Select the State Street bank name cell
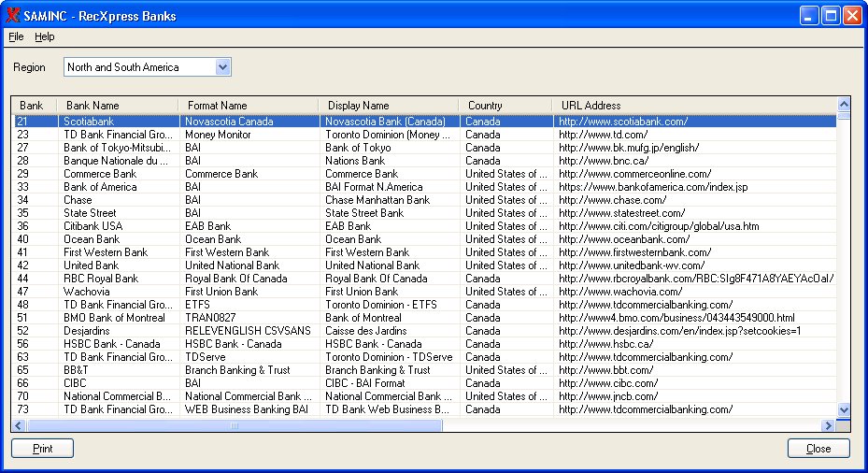Image resolution: width=868 pixels, height=473 pixels. click(90, 213)
